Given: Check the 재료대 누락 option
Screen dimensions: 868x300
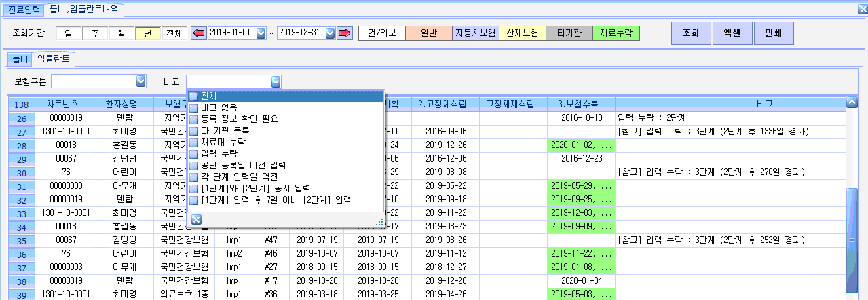Looking at the screenshot, I should pos(194,143).
